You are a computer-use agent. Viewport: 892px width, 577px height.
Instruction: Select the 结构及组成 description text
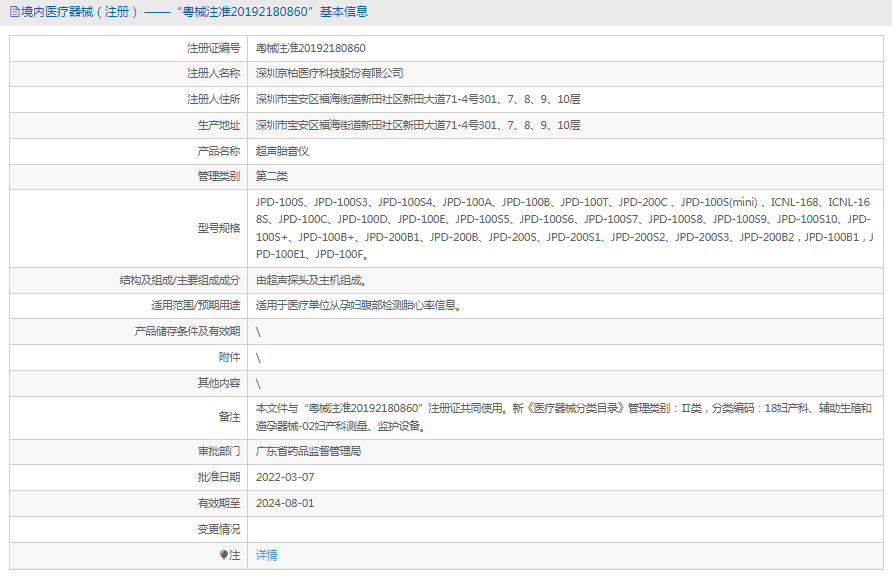tap(313, 281)
